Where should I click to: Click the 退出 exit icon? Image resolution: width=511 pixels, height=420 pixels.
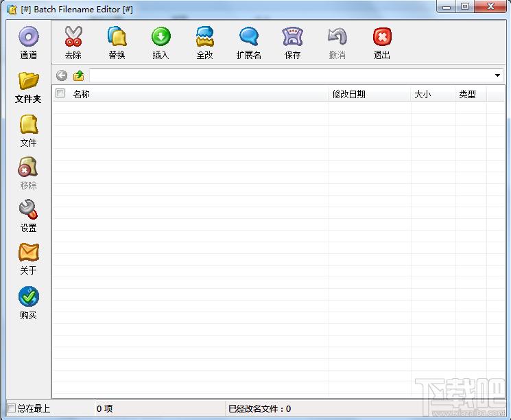[x=381, y=43]
